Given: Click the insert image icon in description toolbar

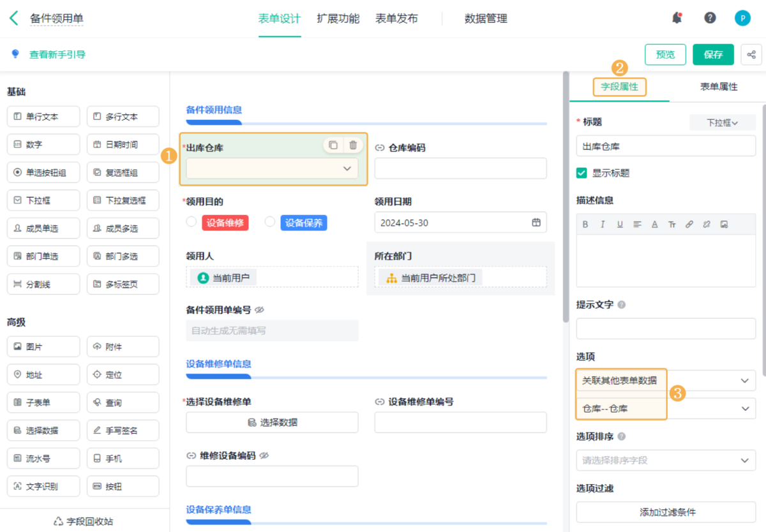Looking at the screenshot, I should pyautogui.click(x=724, y=225).
